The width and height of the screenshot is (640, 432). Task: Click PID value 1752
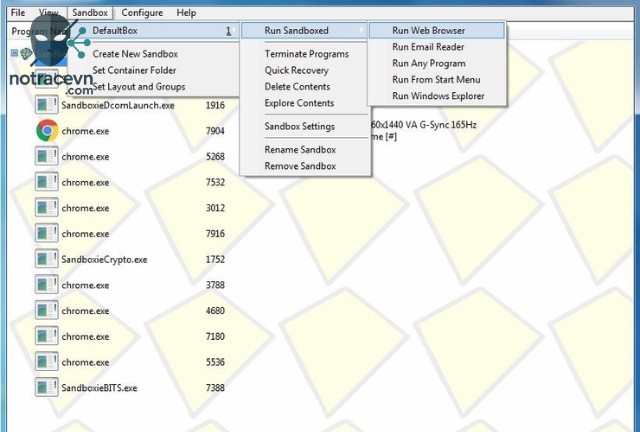(x=215, y=260)
